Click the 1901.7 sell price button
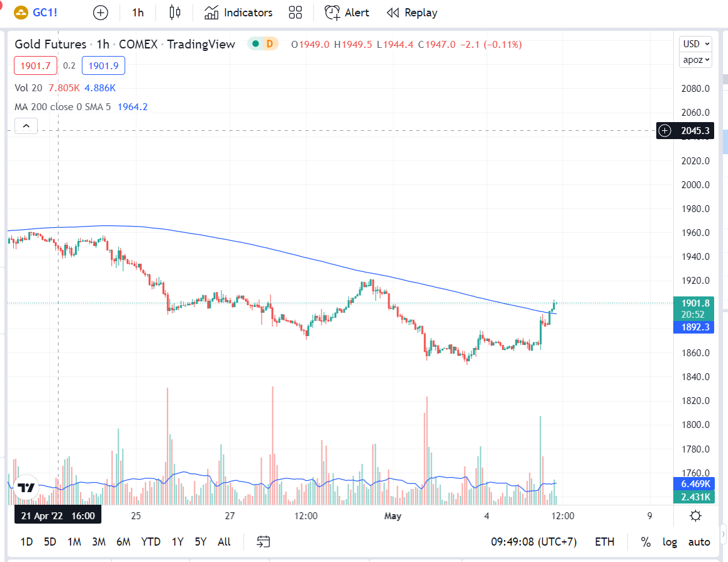Screen dimensions: 728x562 [x=35, y=65]
